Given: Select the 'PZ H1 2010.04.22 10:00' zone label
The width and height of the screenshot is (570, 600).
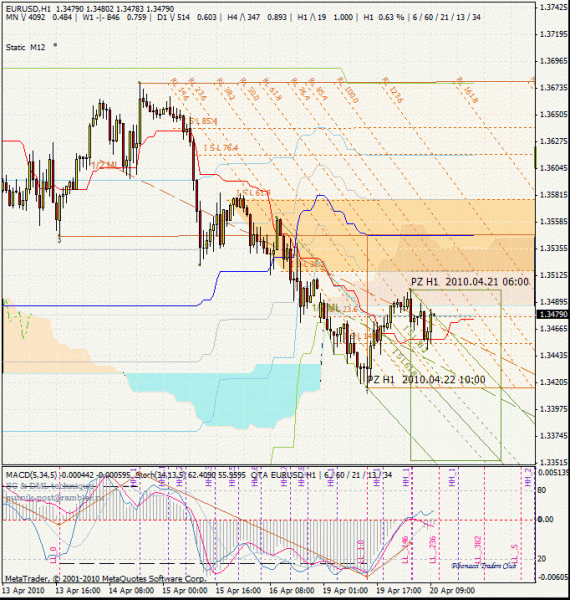Looking at the screenshot, I should [427, 380].
